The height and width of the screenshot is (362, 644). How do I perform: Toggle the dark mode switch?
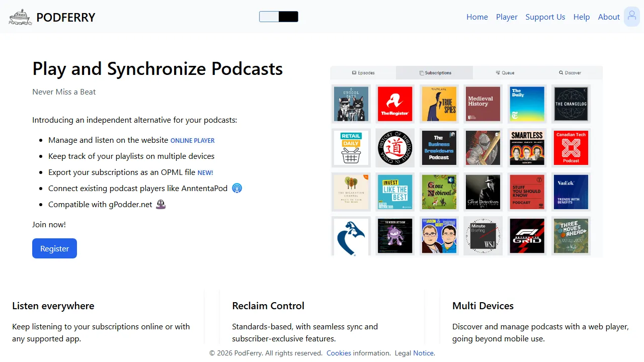[278, 17]
